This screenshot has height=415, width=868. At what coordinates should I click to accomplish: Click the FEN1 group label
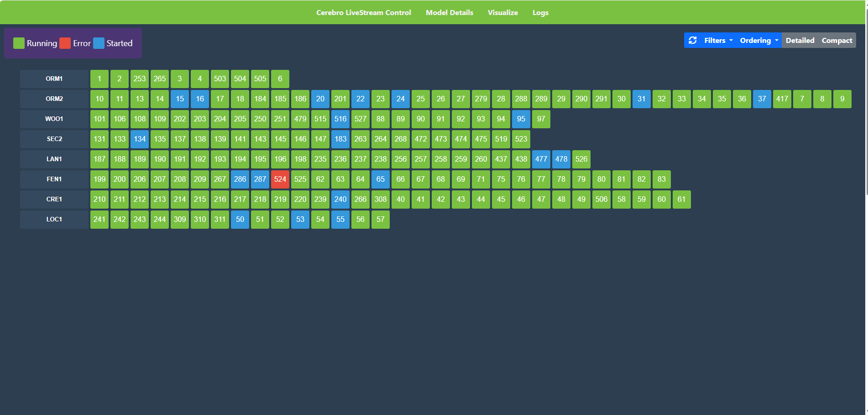[x=54, y=179]
